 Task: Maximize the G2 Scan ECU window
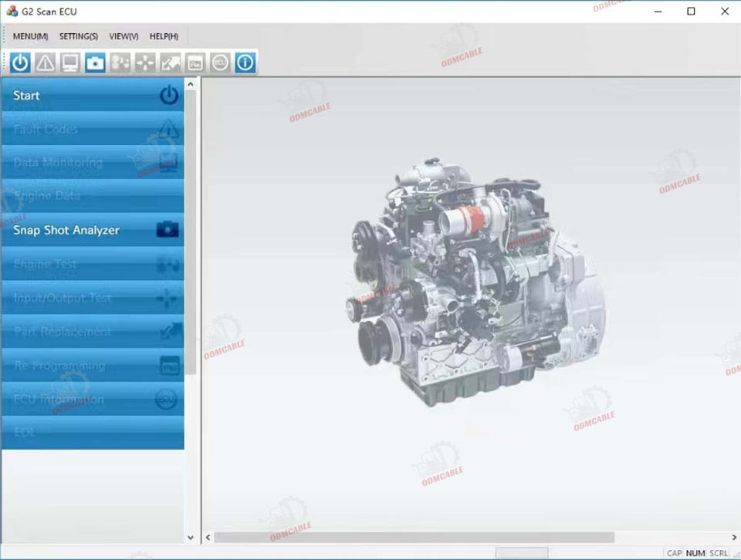[691, 12]
